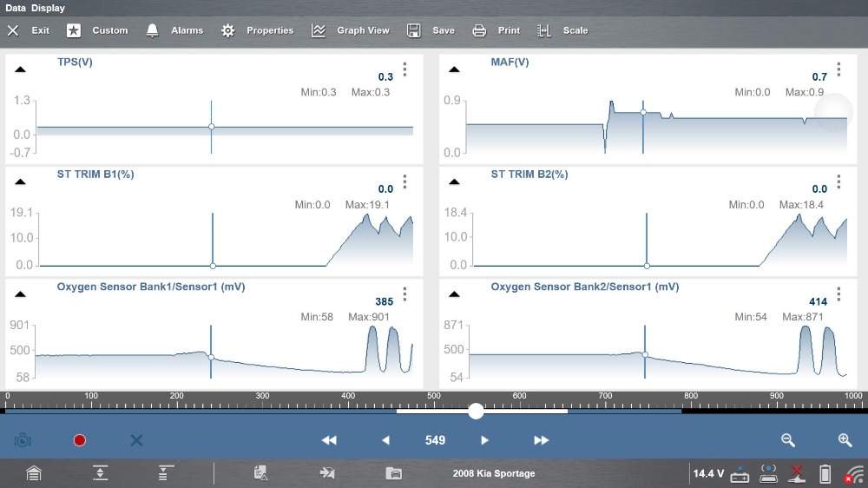Image resolution: width=868 pixels, height=488 pixels.
Task: Zoom out the graph timeline
Action: point(787,440)
